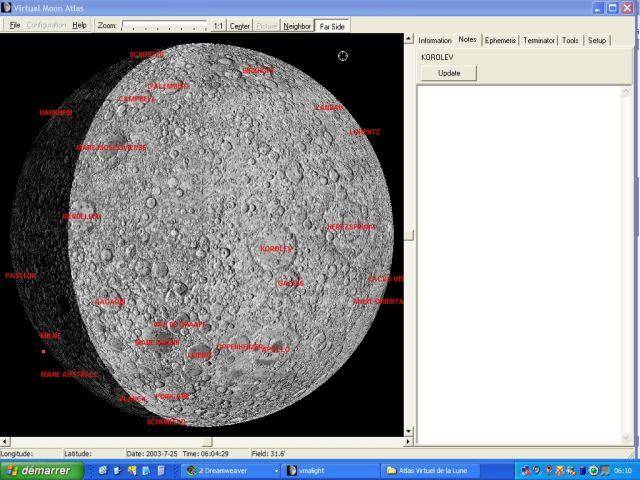This screenshot has width=640, height=480.
Task: Click the CAMPBELL crater label
Action: tap(137, 99)
